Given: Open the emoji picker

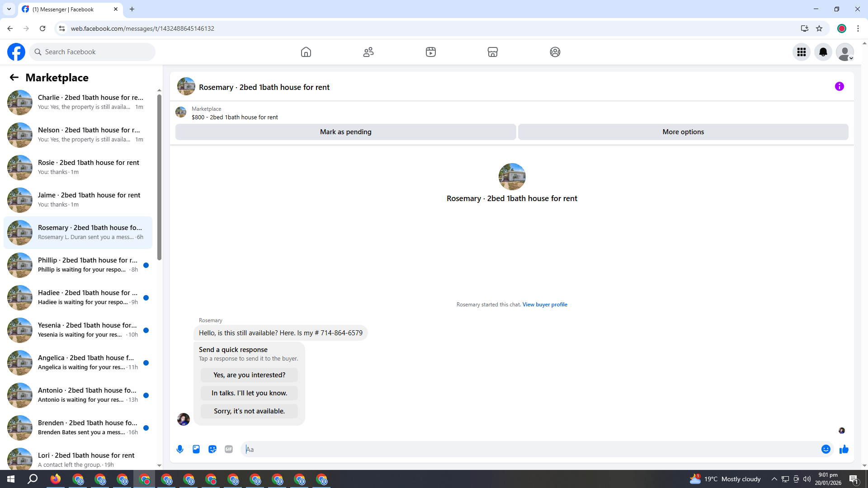Looking at the screenshot, I should [x=826, y=449].
